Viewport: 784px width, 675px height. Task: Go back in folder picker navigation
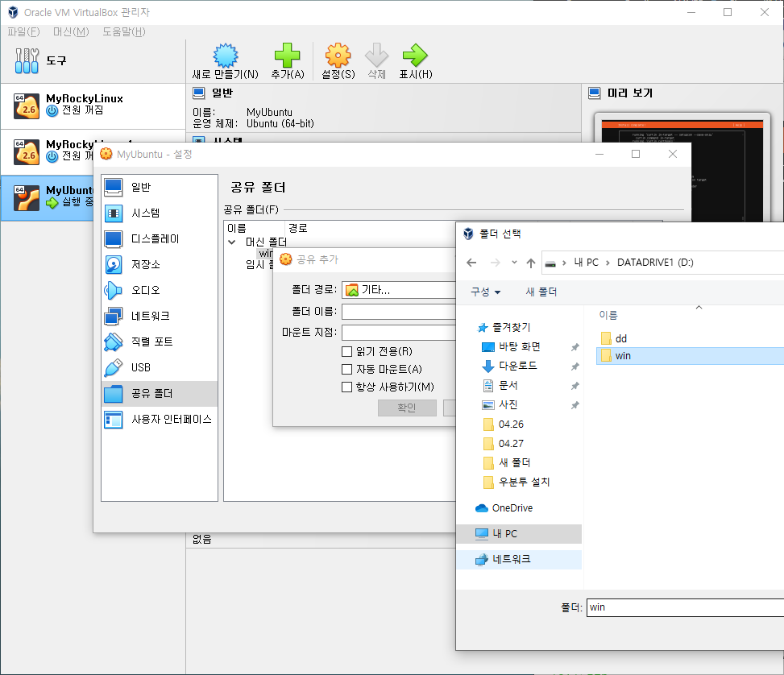[471, 263]
